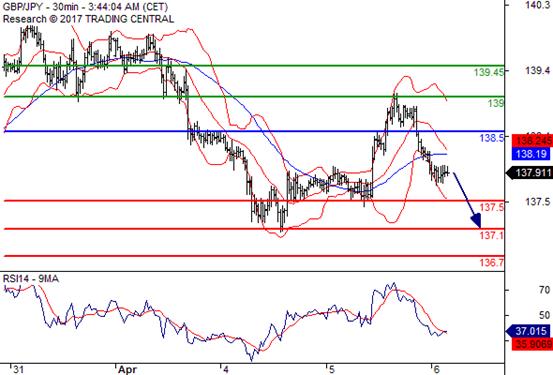The width and height of the screenshot is (553, 375).
Task: Click the 4 date axis label
Action: click(x=226, y=370)
